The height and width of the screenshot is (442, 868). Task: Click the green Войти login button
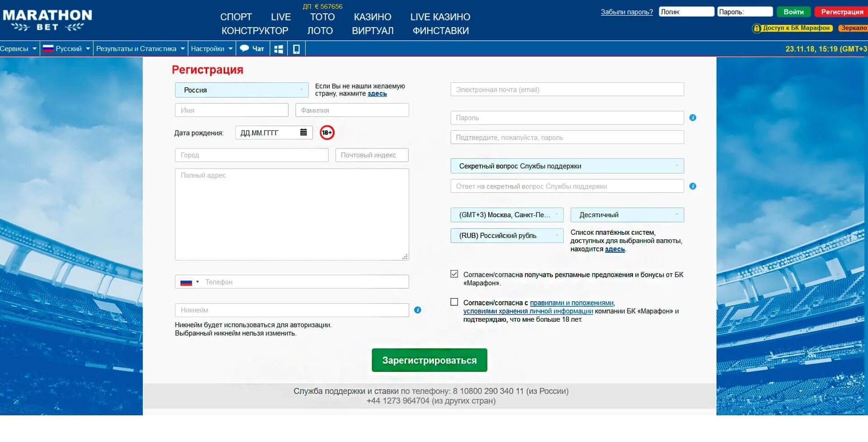(793, 12)
